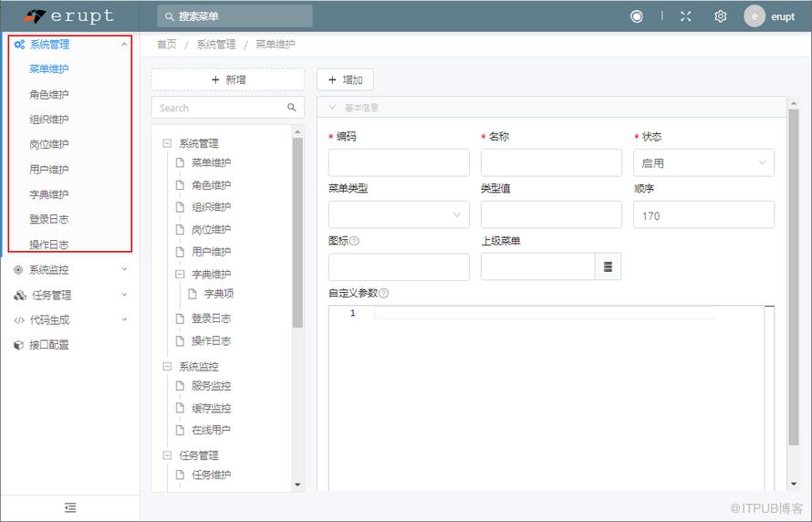Collapse the sidebar with the bottom fold icon
The image size is (812, 522).
click(x=70, y=507)
